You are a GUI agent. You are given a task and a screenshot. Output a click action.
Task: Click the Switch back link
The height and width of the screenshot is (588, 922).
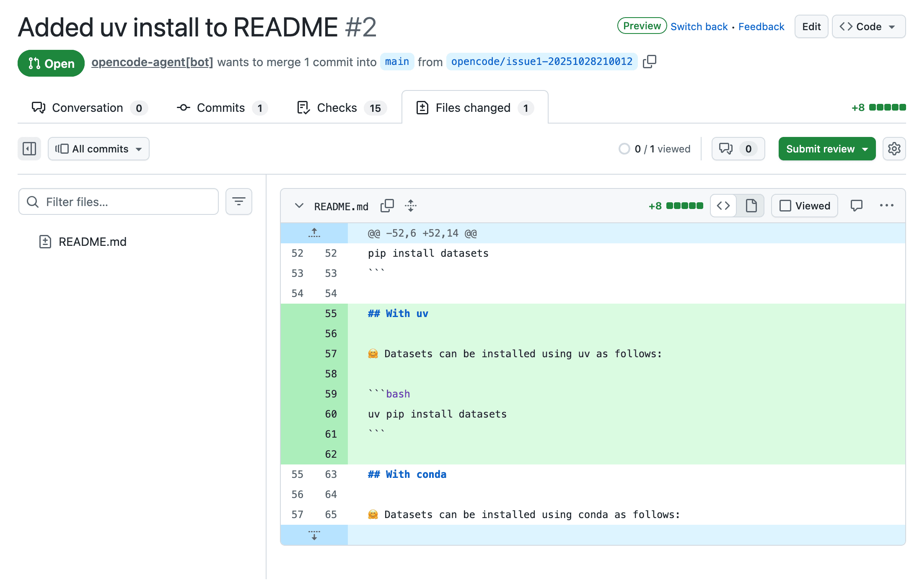coord(699,26)
